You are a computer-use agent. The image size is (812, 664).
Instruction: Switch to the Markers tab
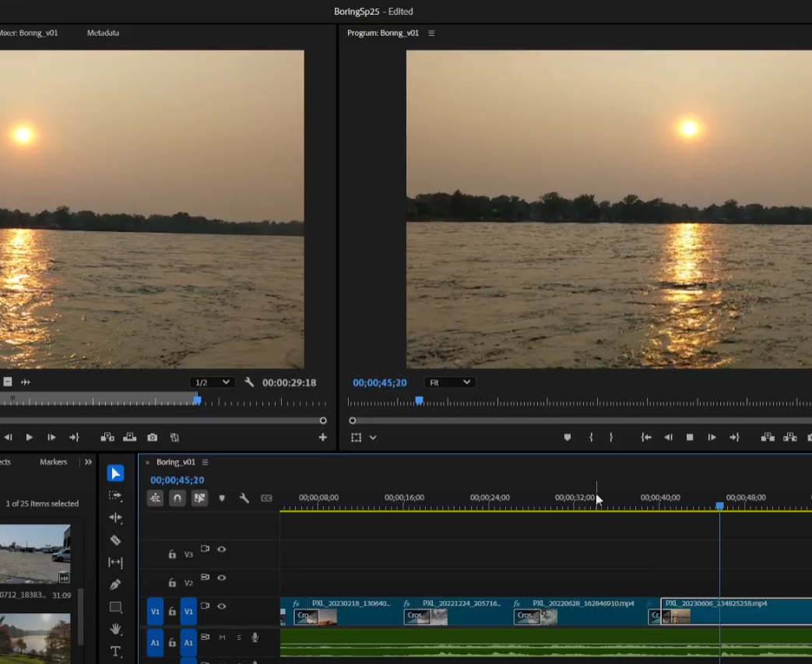coord(54,462)
